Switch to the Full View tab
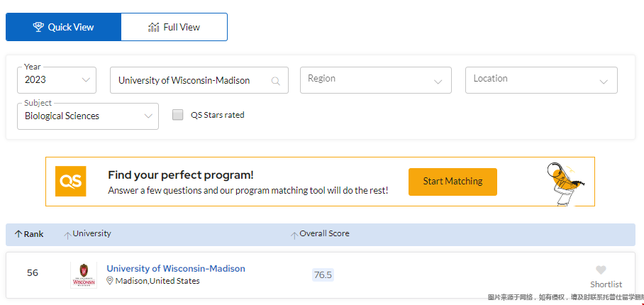 point(174,27)
